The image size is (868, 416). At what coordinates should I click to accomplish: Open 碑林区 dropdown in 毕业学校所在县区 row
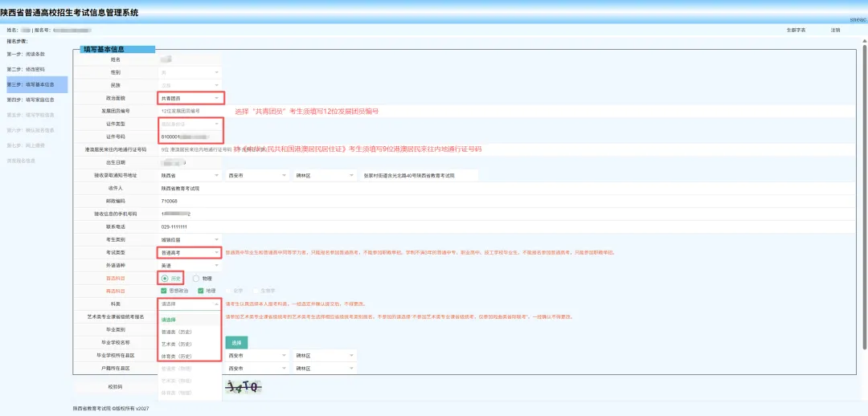pyautogui.click(x=325, y=355)
